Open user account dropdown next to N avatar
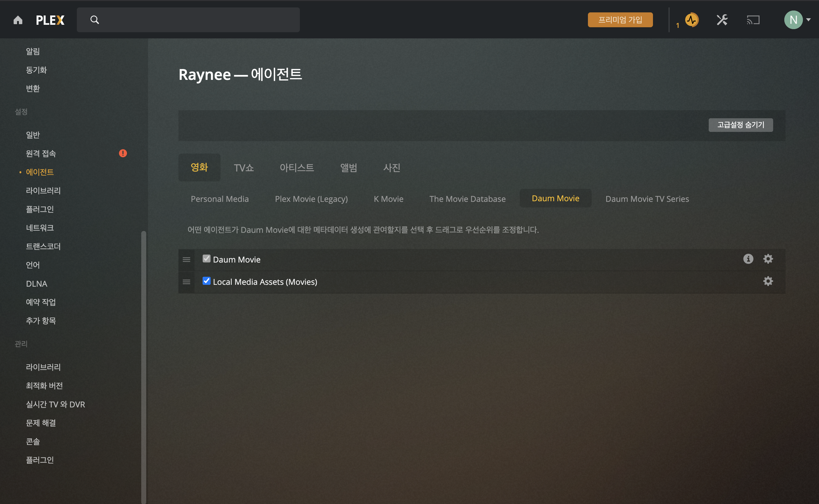Viewport: 819px width, 504px height. [808, 20]
